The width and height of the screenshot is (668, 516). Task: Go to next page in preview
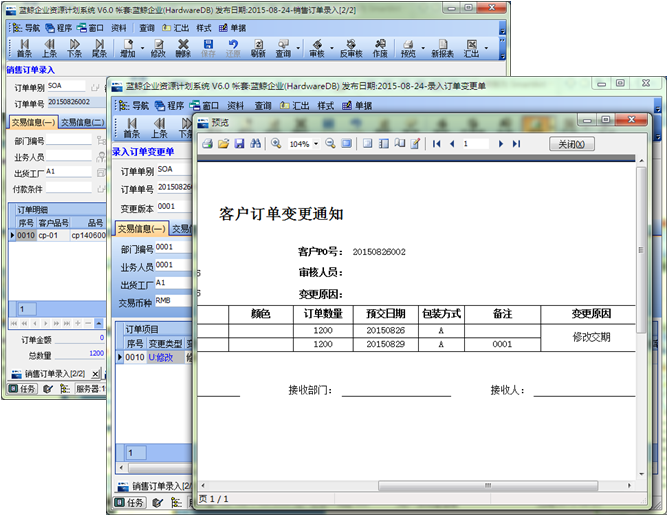pos(501,144)
